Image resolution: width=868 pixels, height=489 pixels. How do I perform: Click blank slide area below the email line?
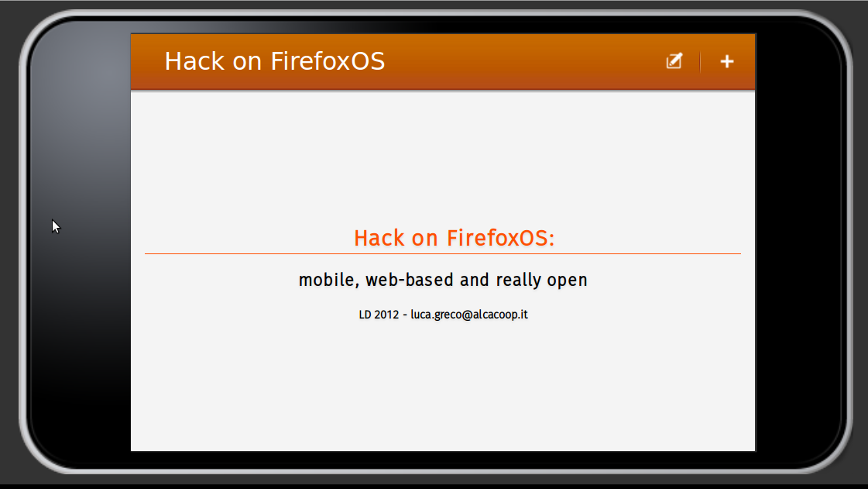(x=443, y=387)
